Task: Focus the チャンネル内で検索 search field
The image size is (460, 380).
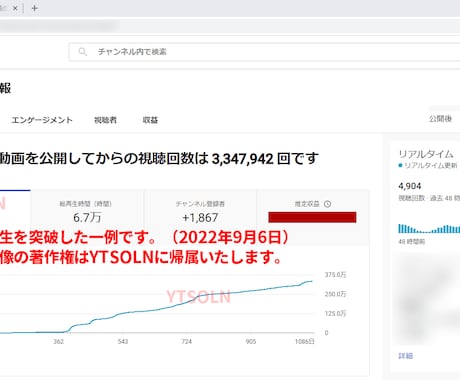Action: [x=264, y=52]
